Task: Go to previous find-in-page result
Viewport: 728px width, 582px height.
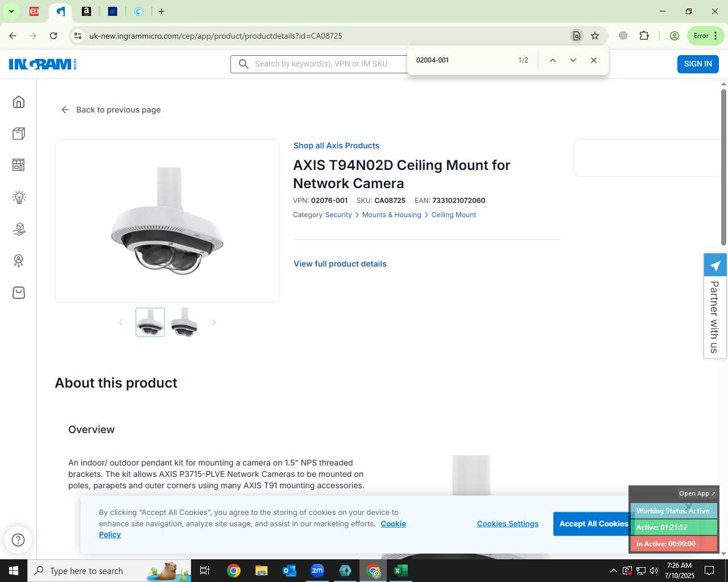Action: tap(552, 60)
